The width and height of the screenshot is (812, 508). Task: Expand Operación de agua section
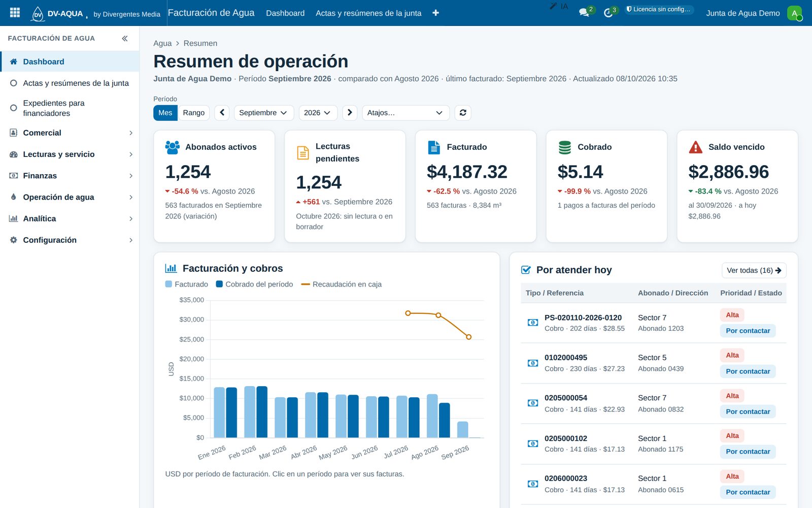(x=70, y=197)
